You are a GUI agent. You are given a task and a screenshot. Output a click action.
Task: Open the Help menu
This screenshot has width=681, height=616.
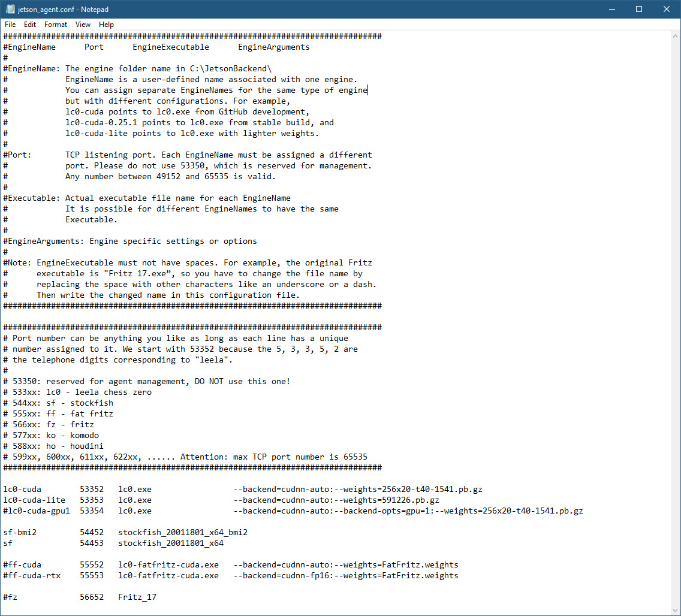(107, 25)
